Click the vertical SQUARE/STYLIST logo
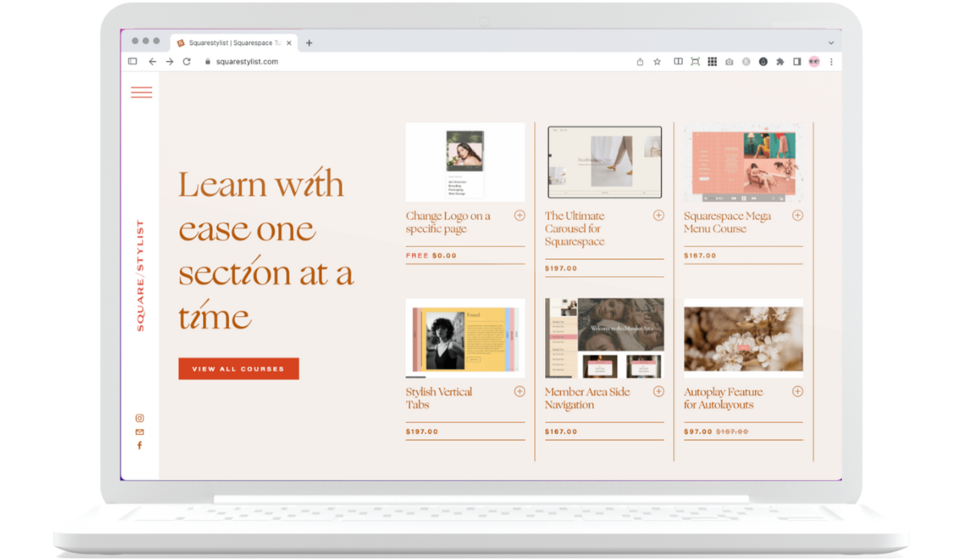Viewport: 963px width, 560px height. [140, 276]
